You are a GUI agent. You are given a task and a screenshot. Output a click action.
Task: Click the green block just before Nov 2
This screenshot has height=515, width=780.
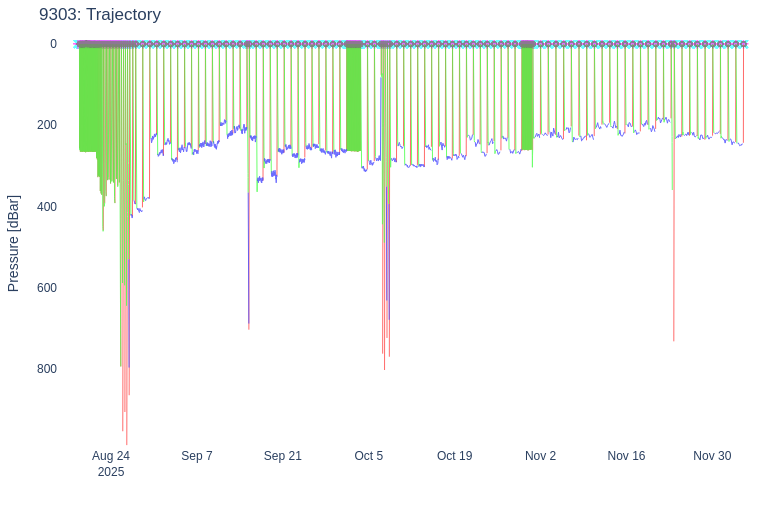pyautogui.click(x=527, y=100)
